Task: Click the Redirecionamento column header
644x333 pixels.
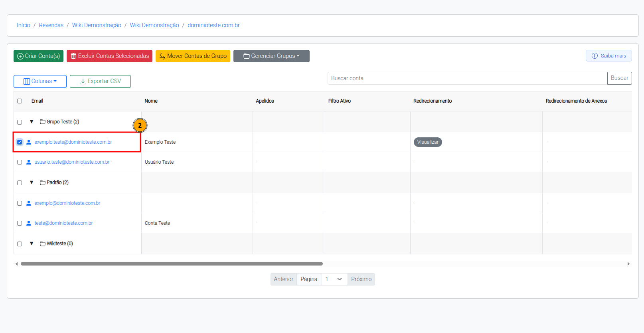Action: click(433, 101)
